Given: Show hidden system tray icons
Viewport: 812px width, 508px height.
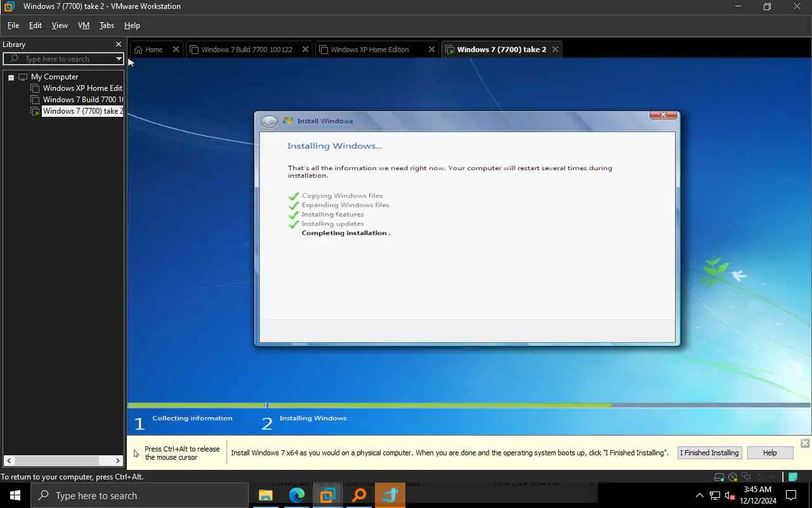Looking at the screenshot, I should coord(700,495).
